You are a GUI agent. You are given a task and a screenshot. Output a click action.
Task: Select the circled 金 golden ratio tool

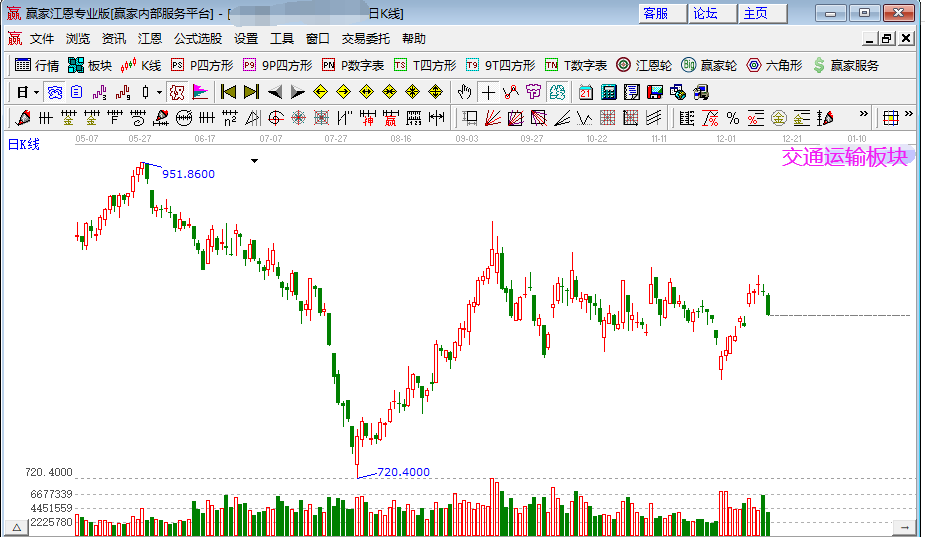click(x=779, y=118)
